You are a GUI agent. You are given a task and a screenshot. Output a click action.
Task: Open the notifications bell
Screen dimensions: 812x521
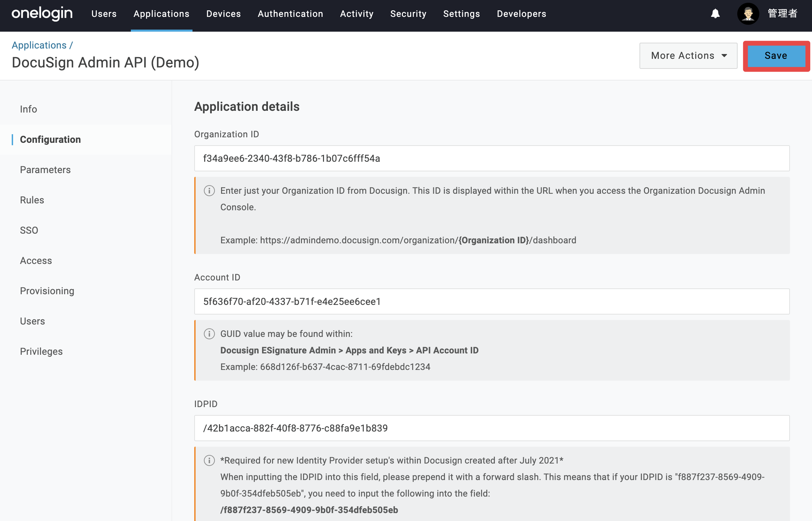pos(715,14)
